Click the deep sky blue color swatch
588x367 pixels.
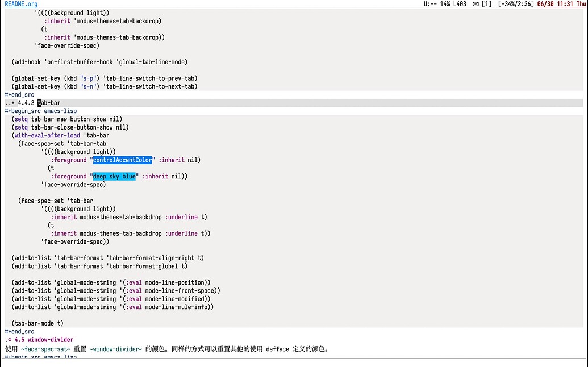pos(114,176)
